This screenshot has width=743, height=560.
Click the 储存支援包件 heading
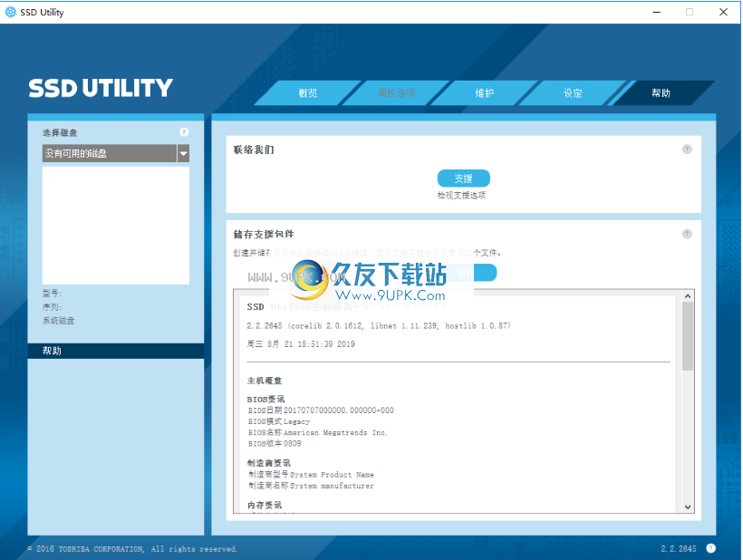tap(264, 234)
